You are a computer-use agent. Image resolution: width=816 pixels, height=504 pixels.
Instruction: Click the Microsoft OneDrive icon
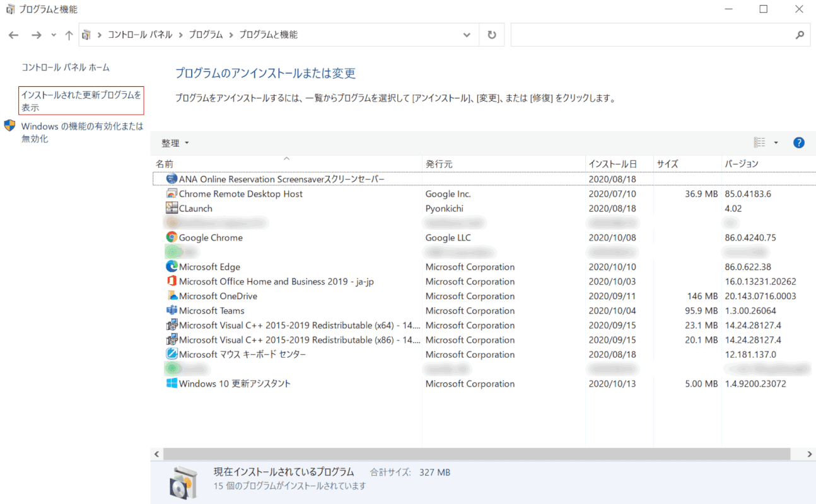coord(172,296)
